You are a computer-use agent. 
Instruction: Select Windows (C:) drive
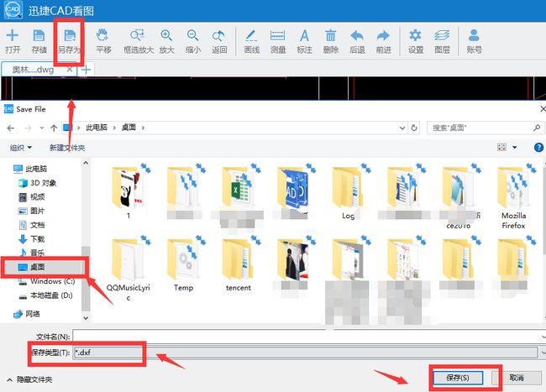tap(46, 281)
